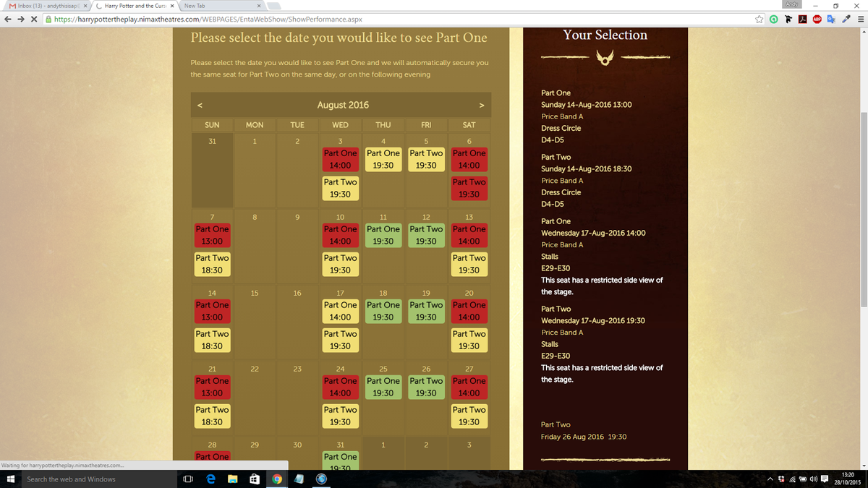Screen dimensions: 868x488
Task: Go back using the browser back arrow
Action: [7, 20]
